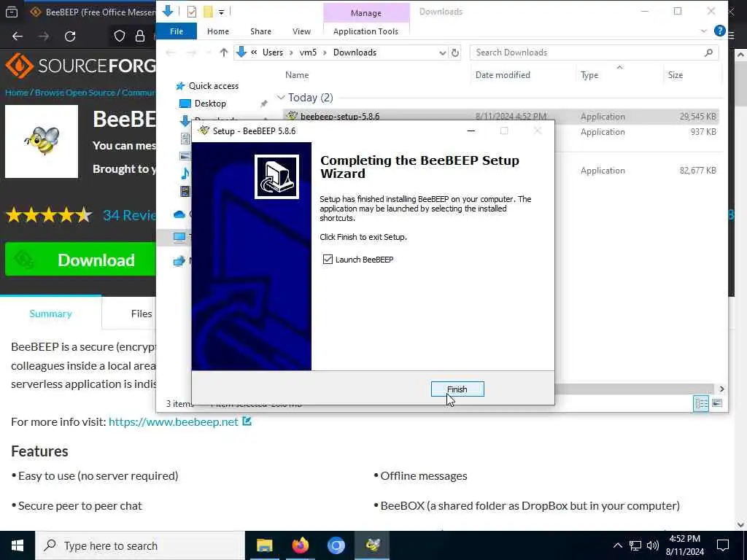The height and width of the screenshot is (560, 747).
Task: Click the new folder toolbar icon
Action: [208, 12]
